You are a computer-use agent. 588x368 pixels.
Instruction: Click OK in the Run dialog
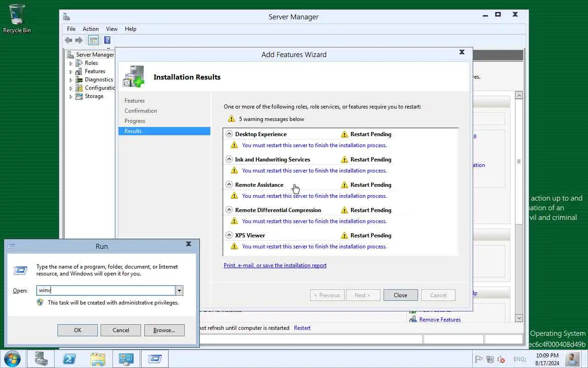pos(78,330)
